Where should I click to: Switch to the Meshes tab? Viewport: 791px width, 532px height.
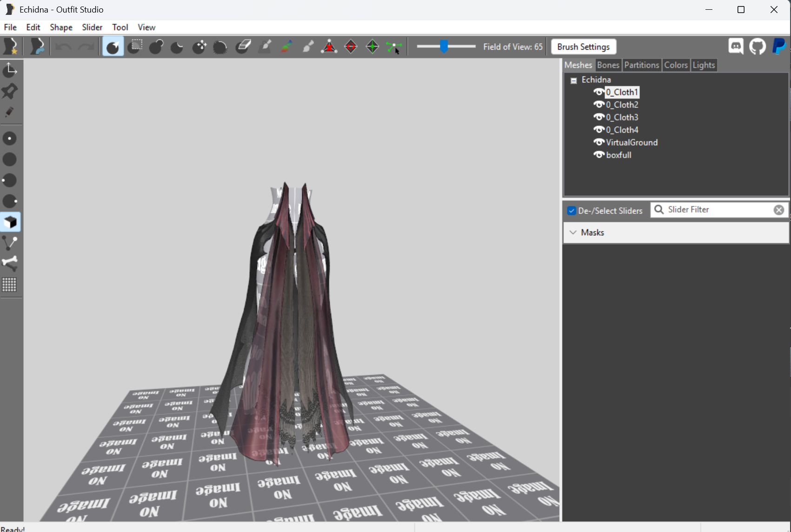pyautogui.click(x=578, y=65)
